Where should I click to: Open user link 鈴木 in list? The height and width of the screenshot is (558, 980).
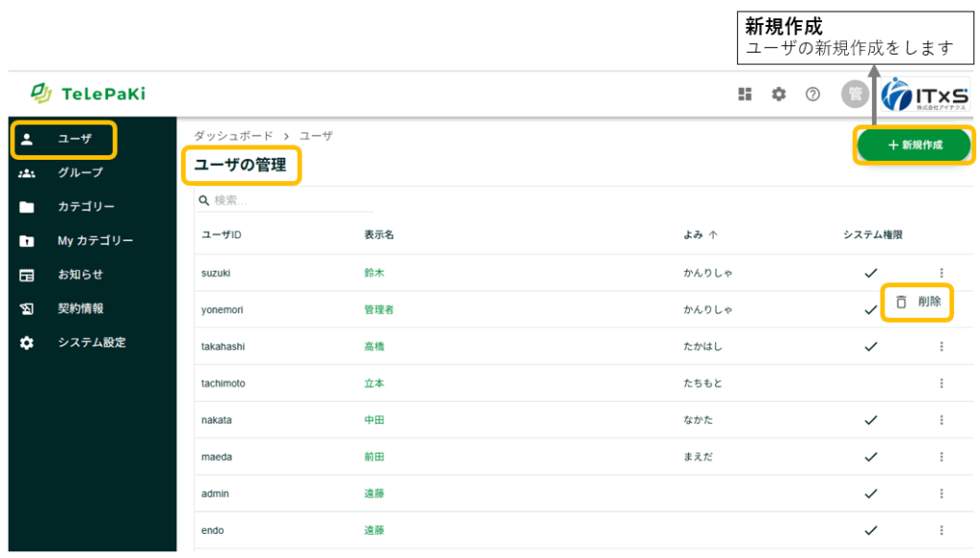374,273
